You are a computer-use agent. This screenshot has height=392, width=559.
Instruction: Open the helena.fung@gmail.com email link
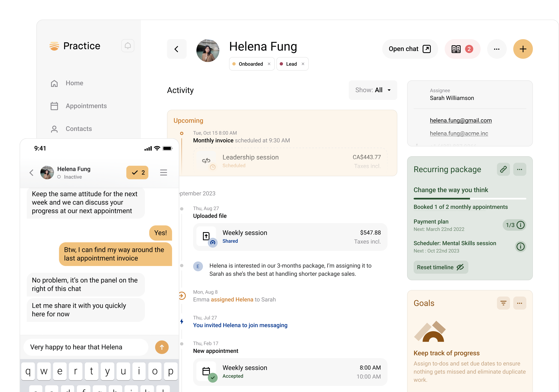coord(460,120)
